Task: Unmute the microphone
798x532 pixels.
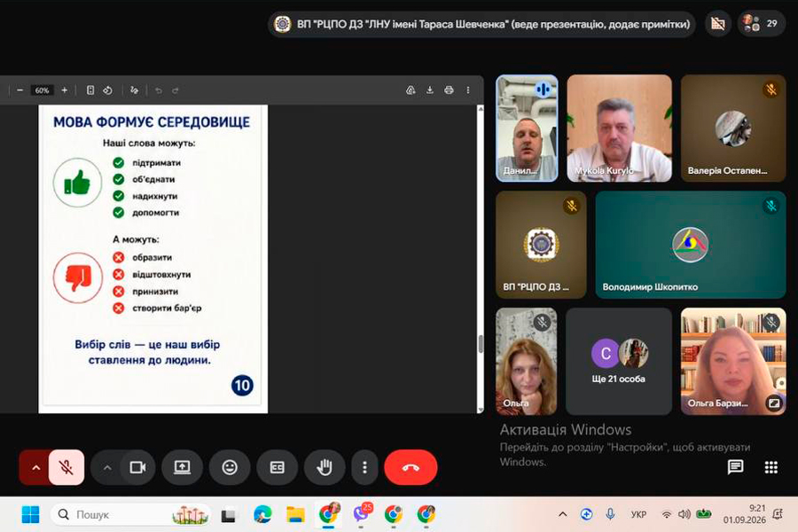Action: 66,467
